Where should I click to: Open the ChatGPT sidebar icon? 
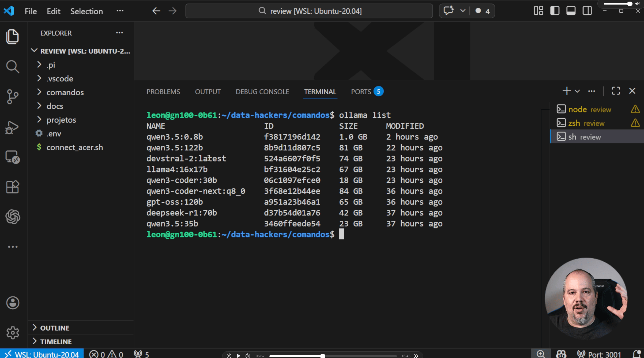pyautogui.click(x=13, y=217)
